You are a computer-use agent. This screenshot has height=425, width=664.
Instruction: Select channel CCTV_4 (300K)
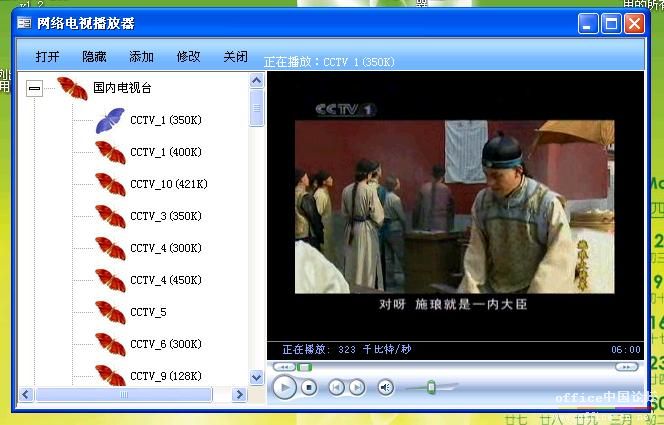(x=166, y=248)
